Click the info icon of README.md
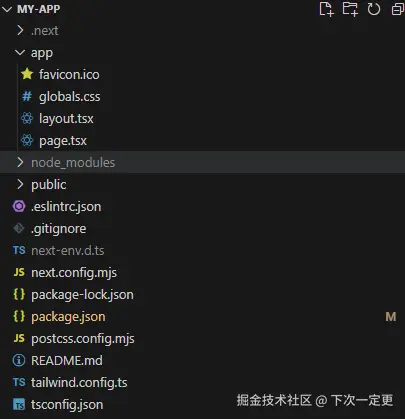This screenshot has height=419, width=405. (19, 360)
